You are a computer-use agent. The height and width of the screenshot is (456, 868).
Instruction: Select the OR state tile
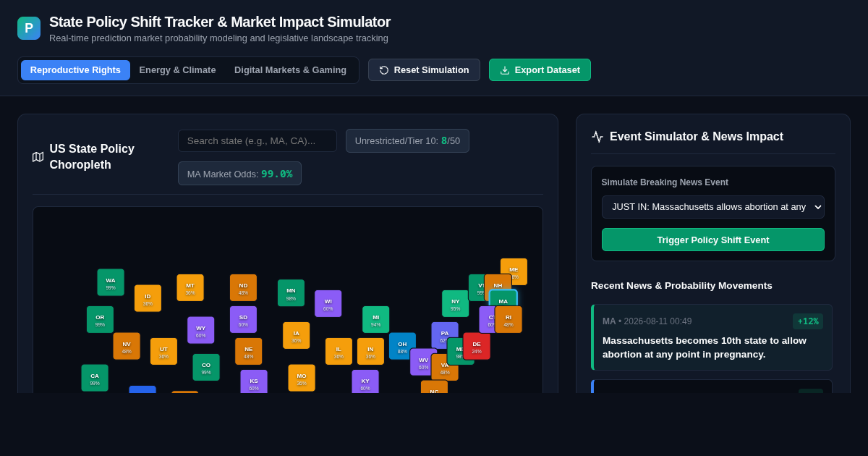point(100,319)
